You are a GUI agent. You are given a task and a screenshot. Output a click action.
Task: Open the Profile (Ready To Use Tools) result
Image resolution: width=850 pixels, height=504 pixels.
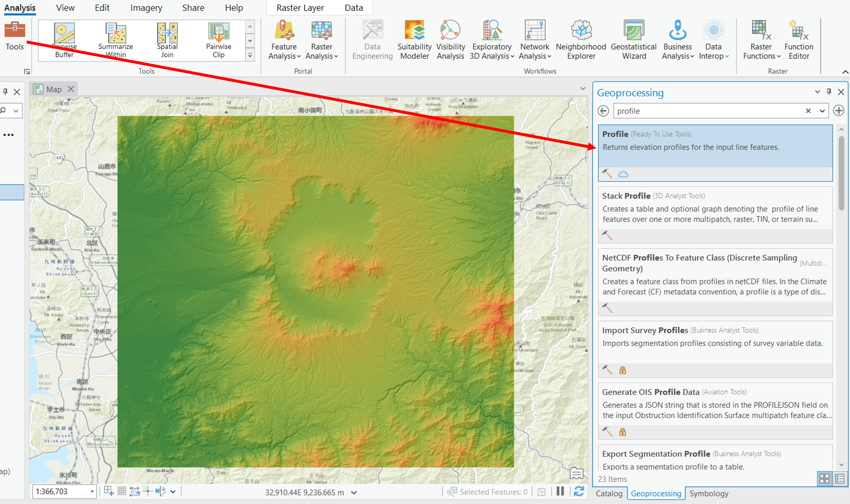tap(715, 153)
